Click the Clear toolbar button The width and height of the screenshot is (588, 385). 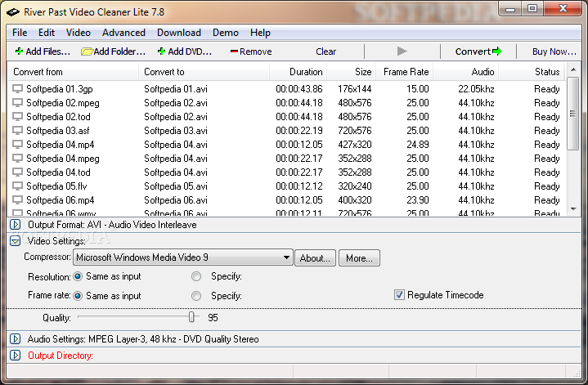click(325, 51)
